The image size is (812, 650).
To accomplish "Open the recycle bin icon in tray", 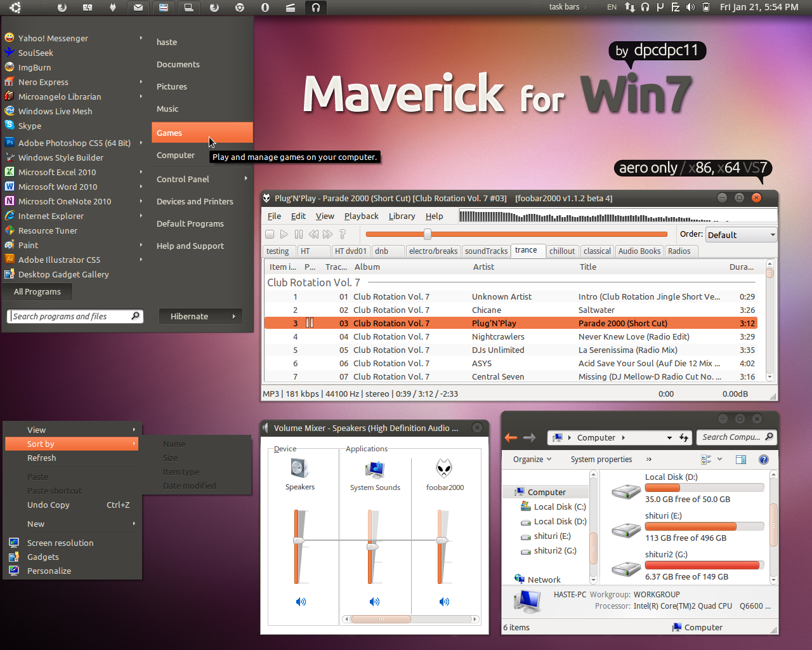I will point(705,7).
